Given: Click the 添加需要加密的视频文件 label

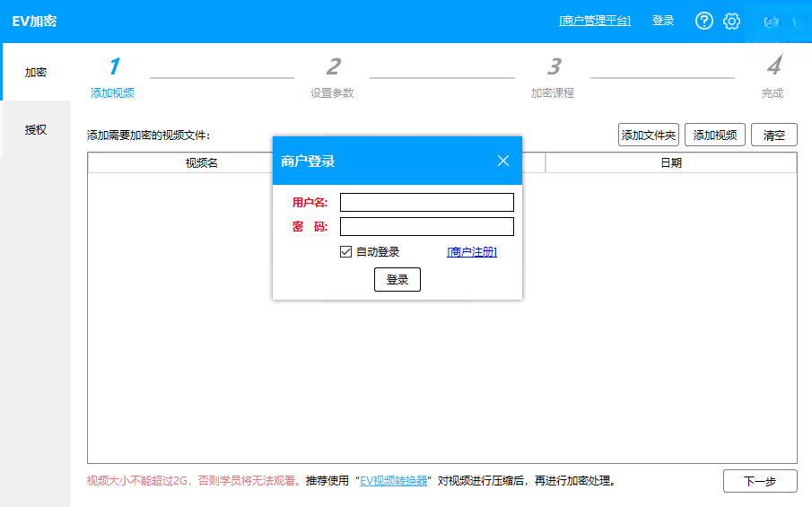Looking at the screenshot, I should click(148, 135).
